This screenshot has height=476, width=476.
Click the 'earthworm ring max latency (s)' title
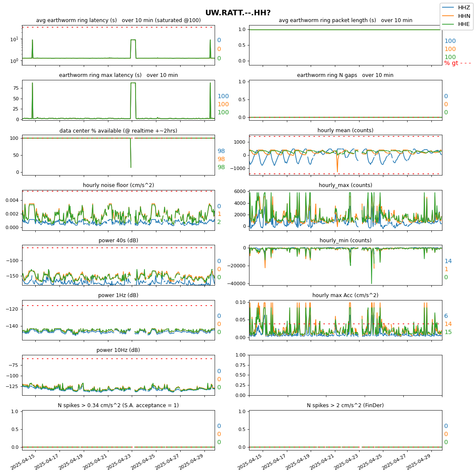119,75
